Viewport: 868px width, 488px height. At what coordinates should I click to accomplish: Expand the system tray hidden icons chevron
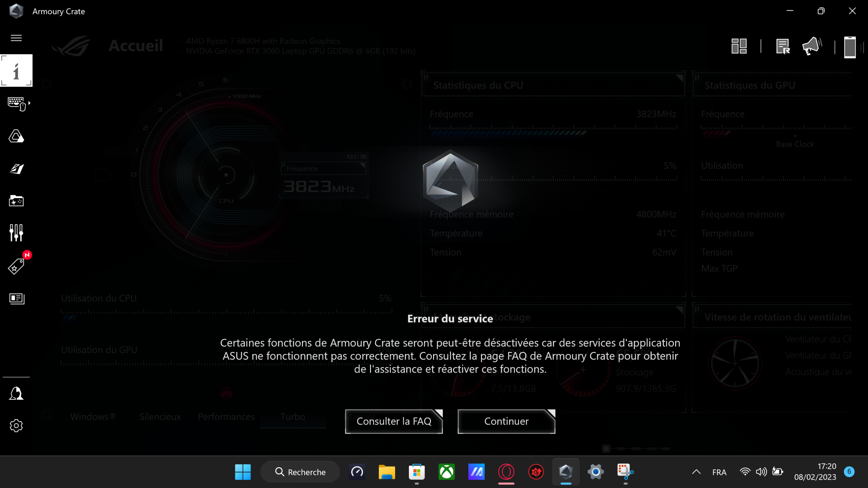(x=696, y=472)
